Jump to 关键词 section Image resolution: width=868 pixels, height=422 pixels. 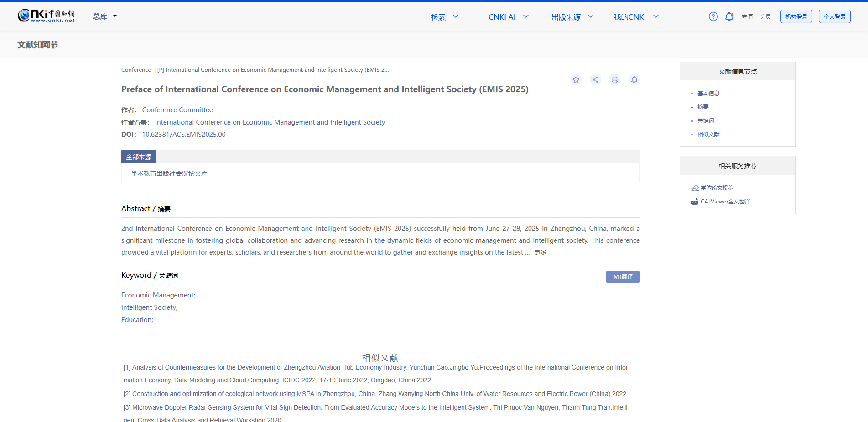pyautogui.click(x=706, y=121)
